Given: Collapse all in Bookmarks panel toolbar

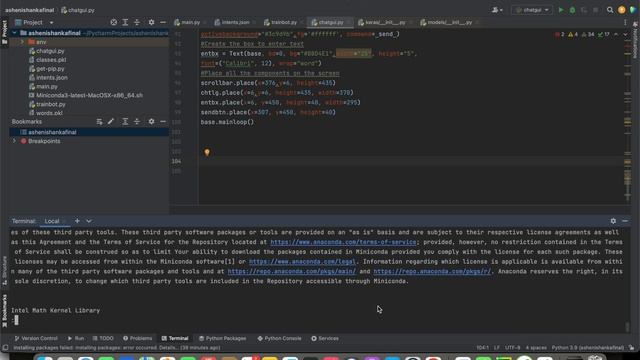Looking at the screenshot, I should click(x=137, y=121).
